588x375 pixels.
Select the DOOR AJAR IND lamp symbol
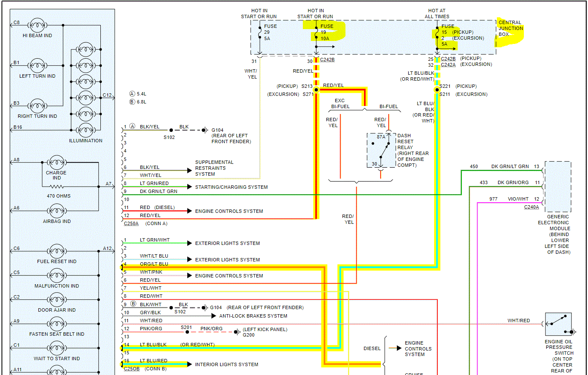tap(56, 300)
